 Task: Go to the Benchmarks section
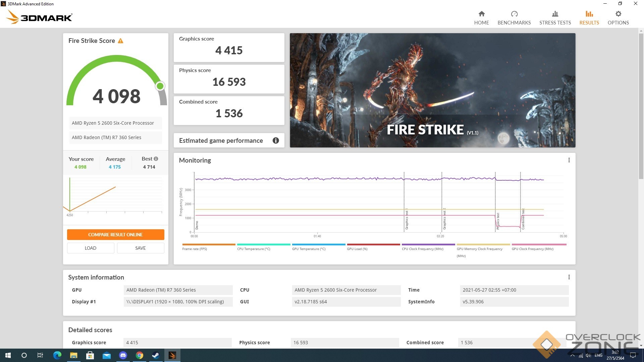click(x=514, y=18)
